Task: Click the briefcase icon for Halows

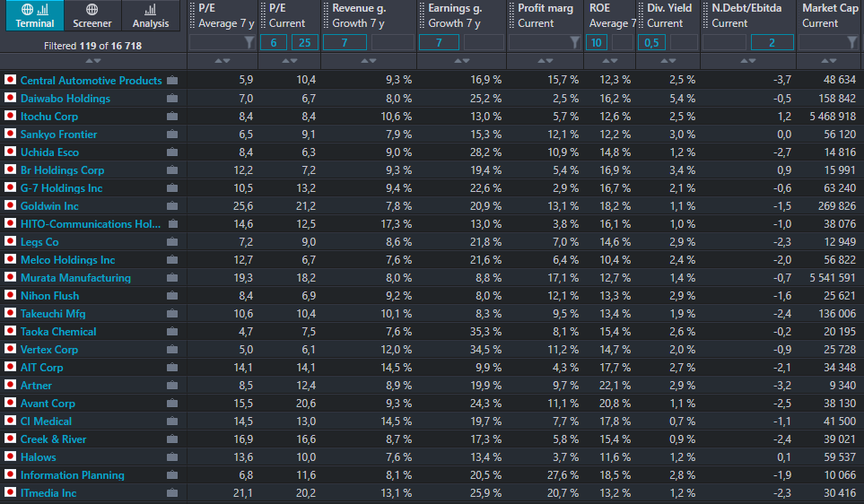Action: (x=172, y=457)
